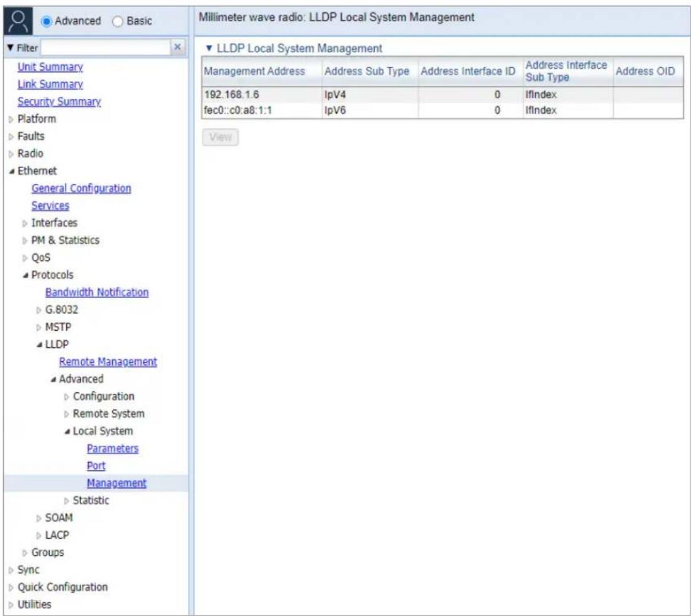
Task: Expand the Utilities node
Action: click(11, 606)
